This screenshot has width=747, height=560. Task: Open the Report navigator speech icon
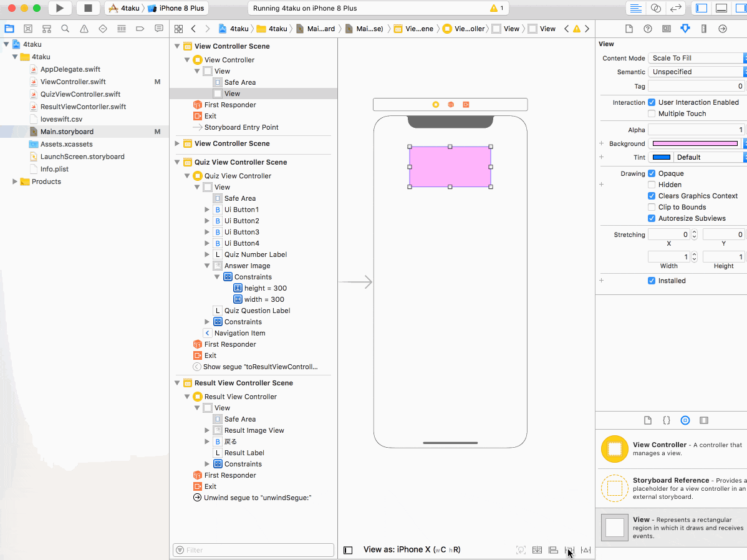(158, 29)
